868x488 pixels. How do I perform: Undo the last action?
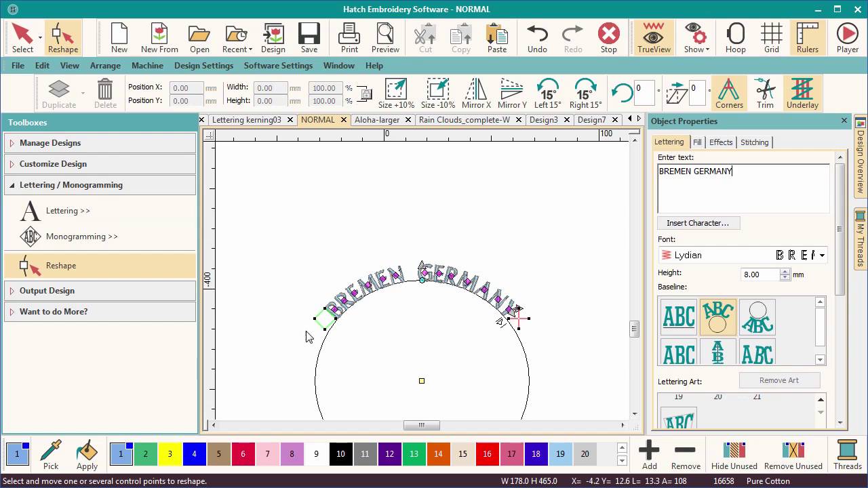tap(537, 37)
